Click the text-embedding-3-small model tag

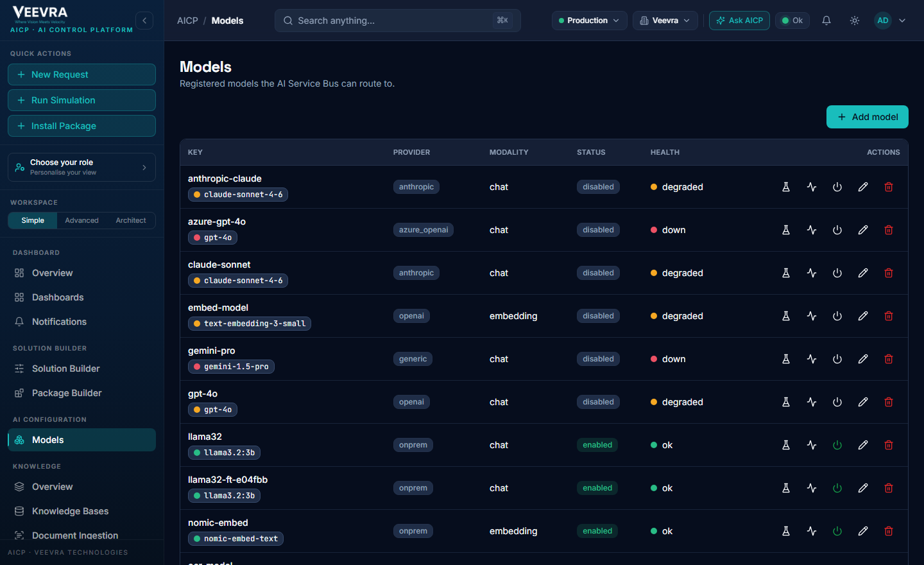tap(250, 324)
